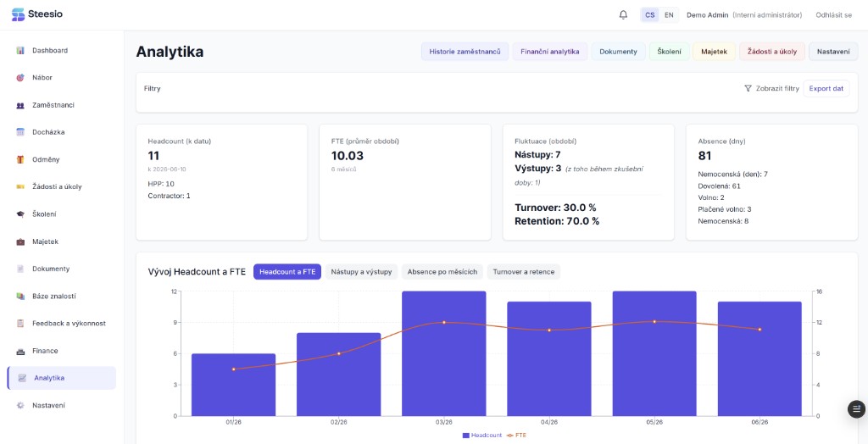Click the Nastavení gear icon in sidebar
Viewport: 868px width, 444px height.
point(20,405)
